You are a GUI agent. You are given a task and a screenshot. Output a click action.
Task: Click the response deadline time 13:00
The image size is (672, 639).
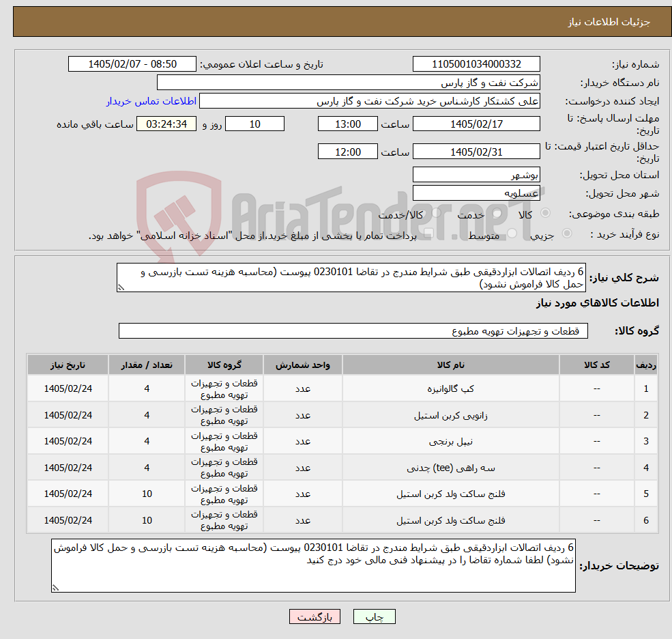(x=347, y=124)
